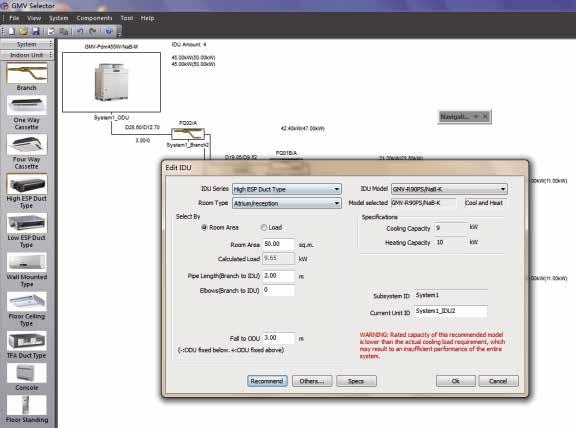The width and height of the screenshot is (576, 428).
Task: Click the Pipe Length(Branch to IDU) field
Action: [x=279, y=276]
